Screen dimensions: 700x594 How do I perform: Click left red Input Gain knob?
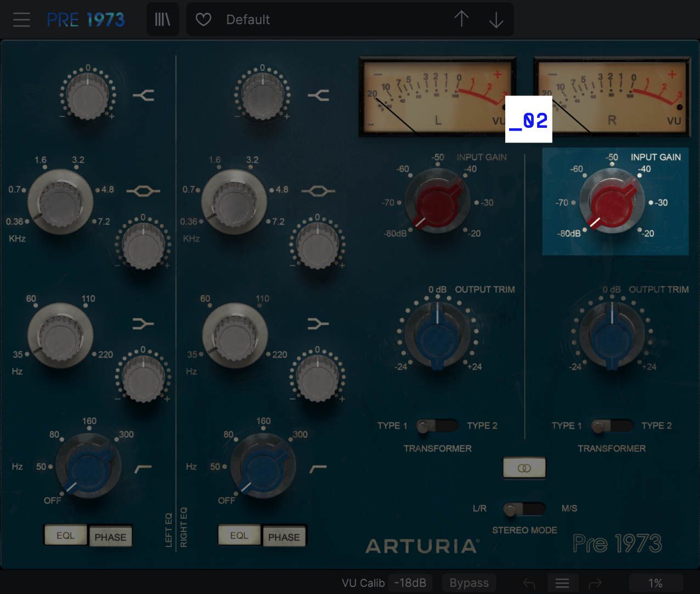pos(437,201)
